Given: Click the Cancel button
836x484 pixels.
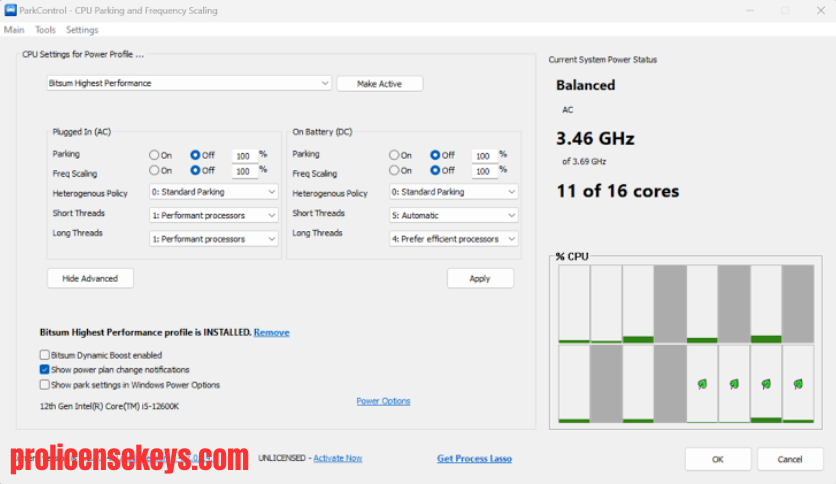Looking at the screenshot, I should tap(790, 459).
